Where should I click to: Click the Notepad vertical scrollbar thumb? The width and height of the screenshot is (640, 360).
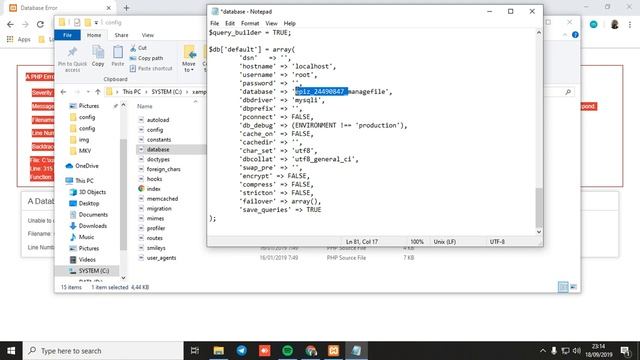539,207
